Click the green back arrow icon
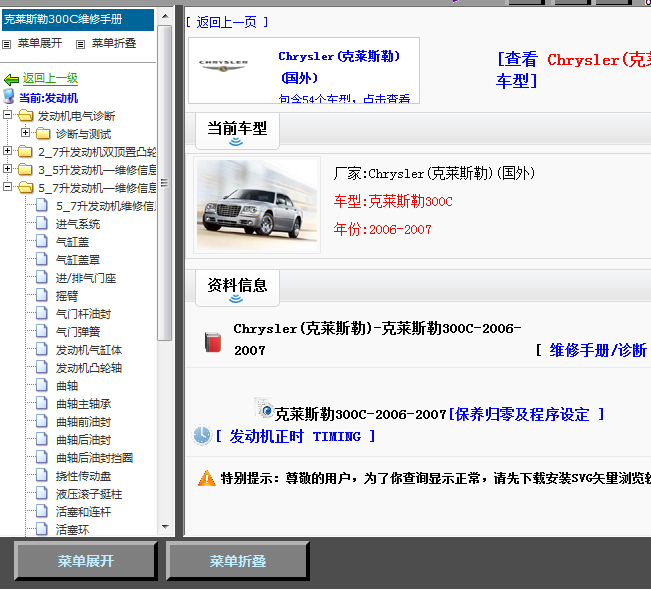The width and height of the screenshot is (651, 590). click(11, 79)
